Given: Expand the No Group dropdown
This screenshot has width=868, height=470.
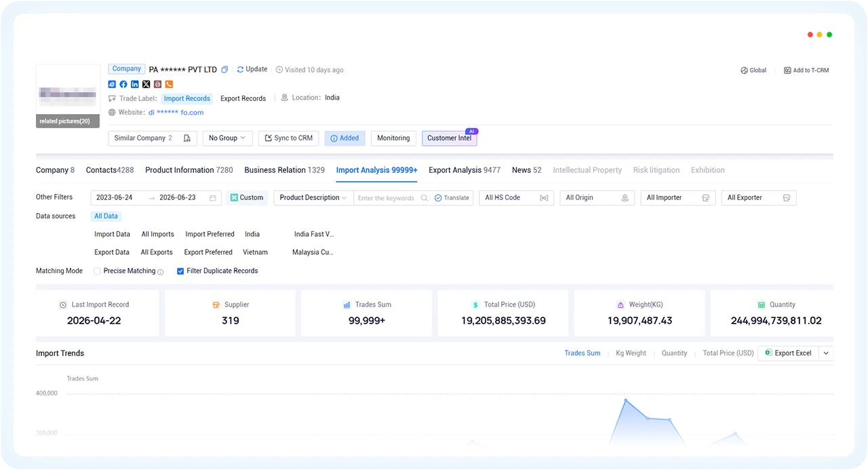Looking at the screenshot, I should (228, 138).
